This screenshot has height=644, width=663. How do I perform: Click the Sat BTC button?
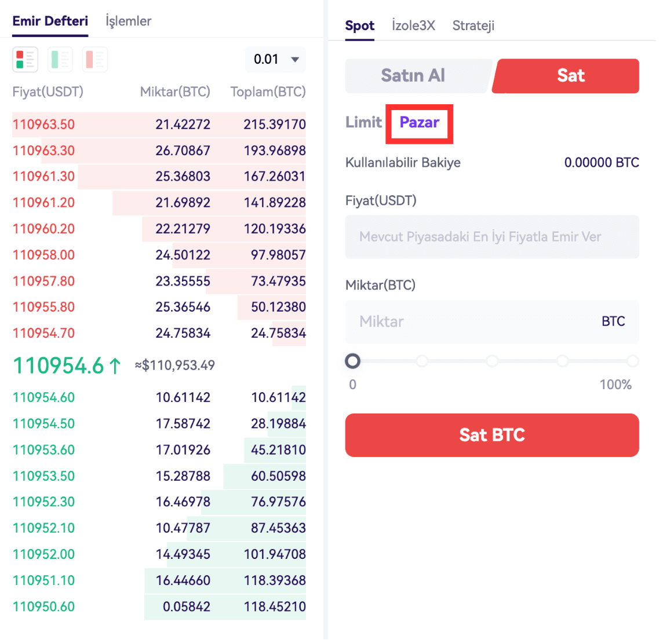pyautogui.click(x=492, y=435)
